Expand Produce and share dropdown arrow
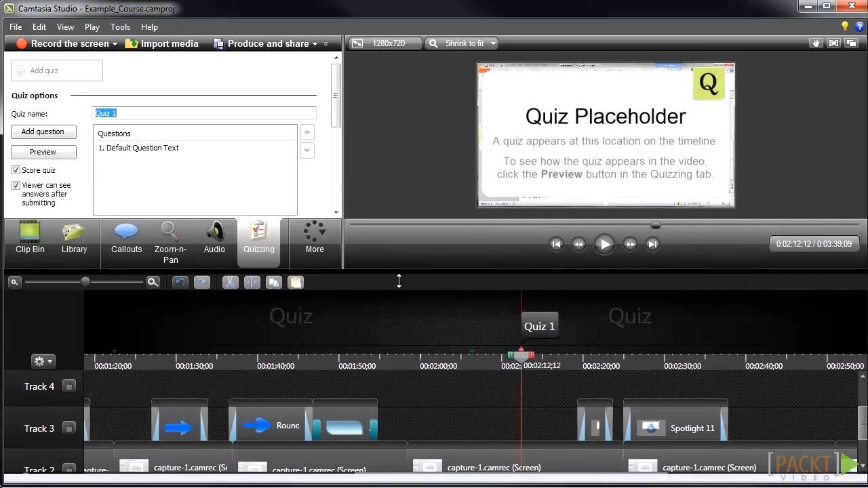Viewport: 868px width, 488px height. [315, 44]
